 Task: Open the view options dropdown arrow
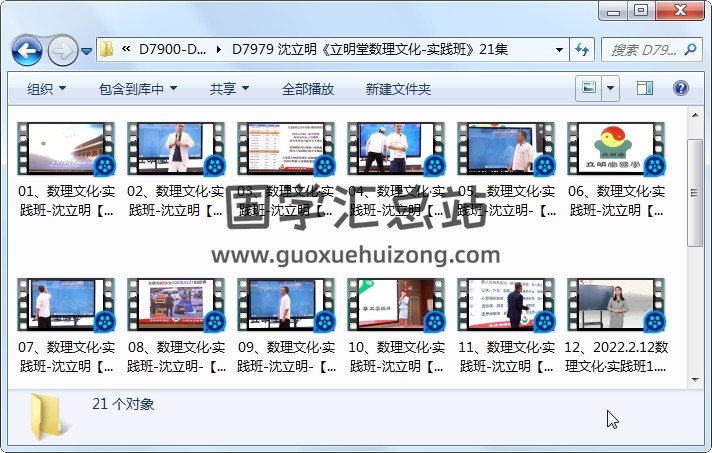coord(610,89)
